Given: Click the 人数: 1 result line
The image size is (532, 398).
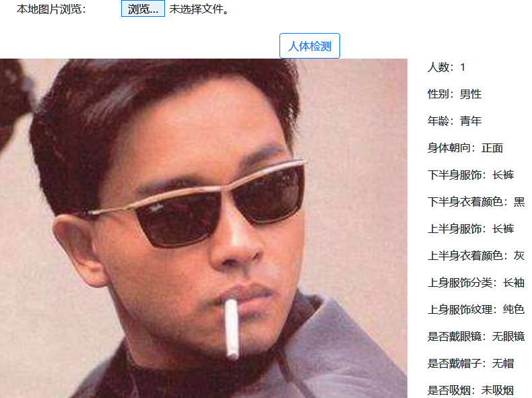Looking at the screenshot, I should pos(446,67).
